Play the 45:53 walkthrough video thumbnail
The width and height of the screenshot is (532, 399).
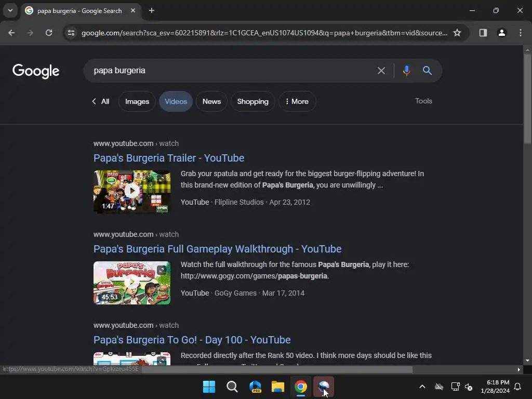pos(132,283)
